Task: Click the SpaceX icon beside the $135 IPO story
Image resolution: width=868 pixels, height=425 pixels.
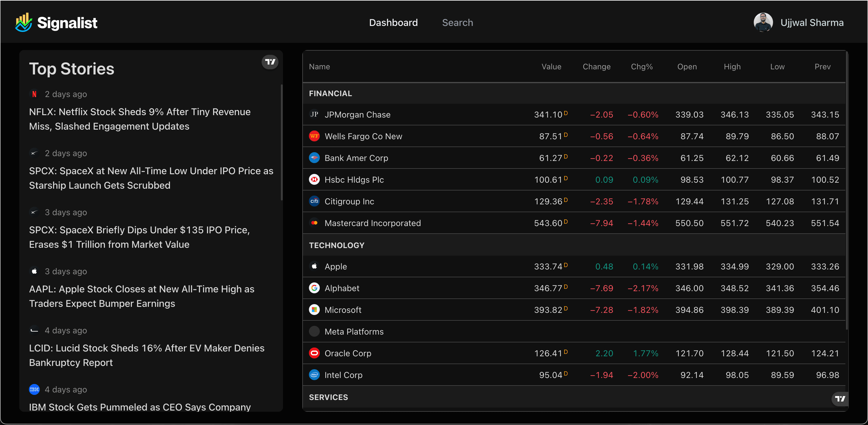Action: tap(34, 212)
